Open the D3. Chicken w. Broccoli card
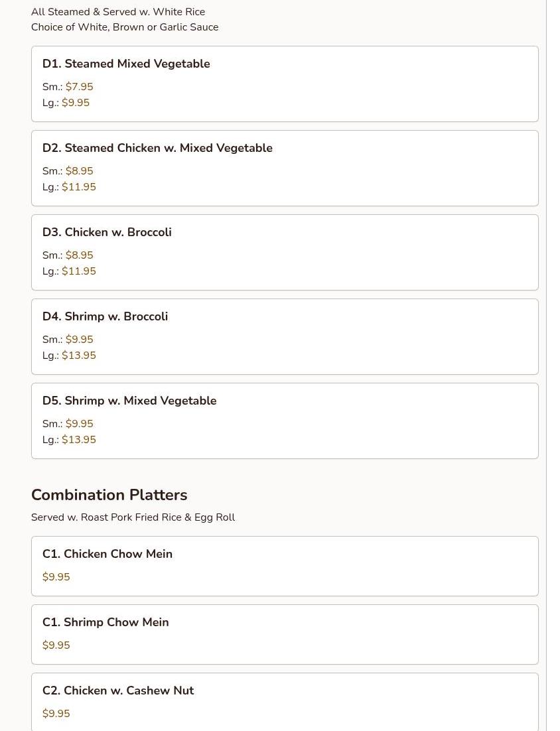Screen dimensions: 560x731 (107, 232)
